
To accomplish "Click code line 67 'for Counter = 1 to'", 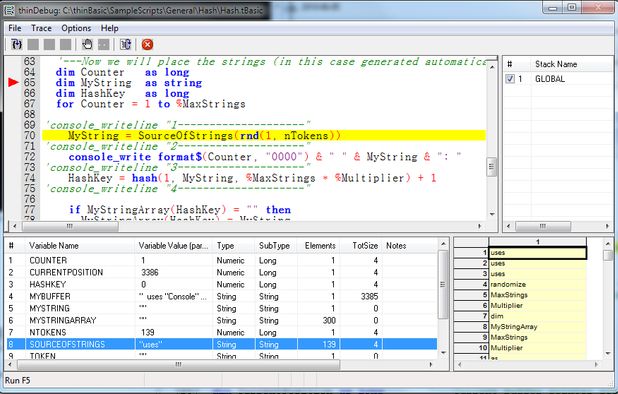I will tap(151, 104).
